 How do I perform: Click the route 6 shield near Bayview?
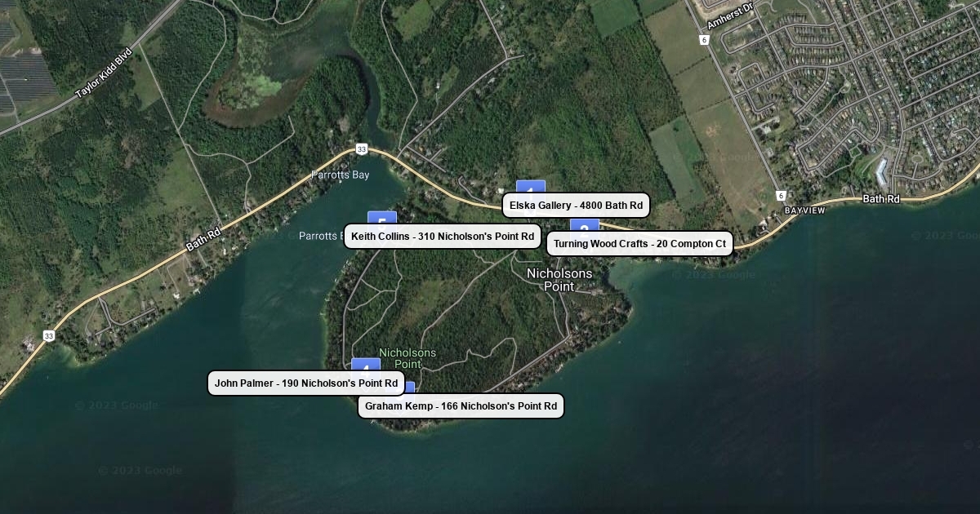(x=782, y=195)
